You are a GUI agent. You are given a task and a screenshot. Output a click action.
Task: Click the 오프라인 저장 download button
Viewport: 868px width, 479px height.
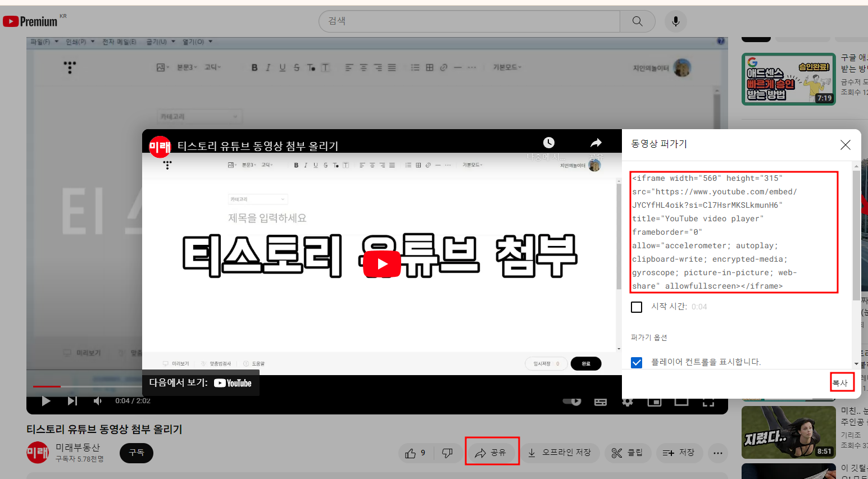coord(560,453)
